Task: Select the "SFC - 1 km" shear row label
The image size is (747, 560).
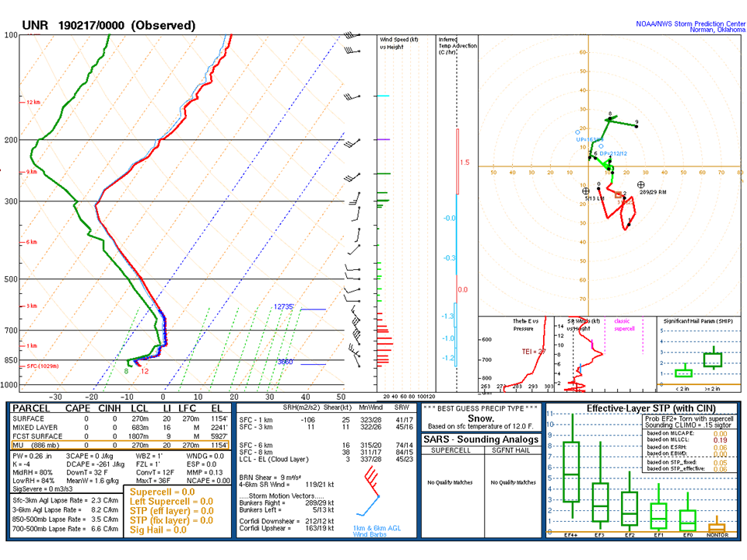Action: 256,419
